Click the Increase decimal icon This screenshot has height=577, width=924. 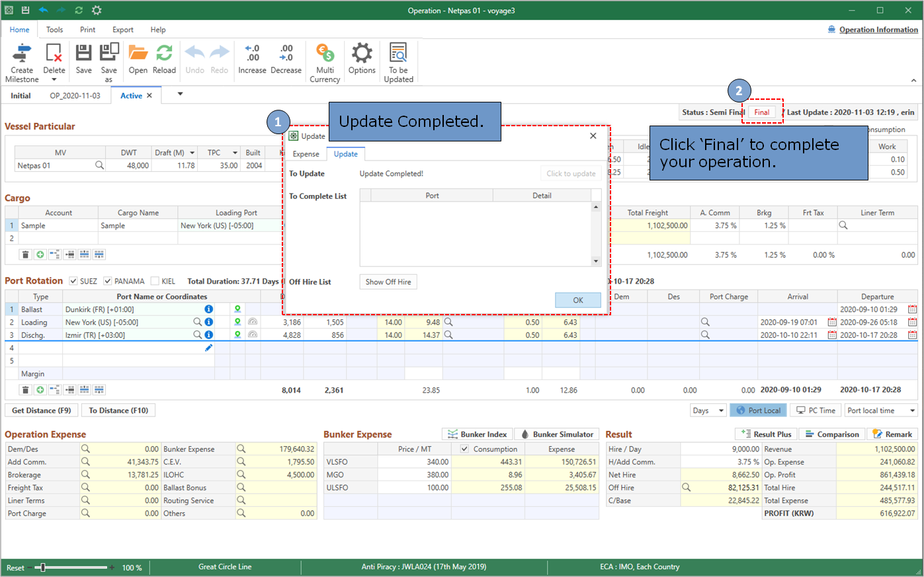coord(252,54)
